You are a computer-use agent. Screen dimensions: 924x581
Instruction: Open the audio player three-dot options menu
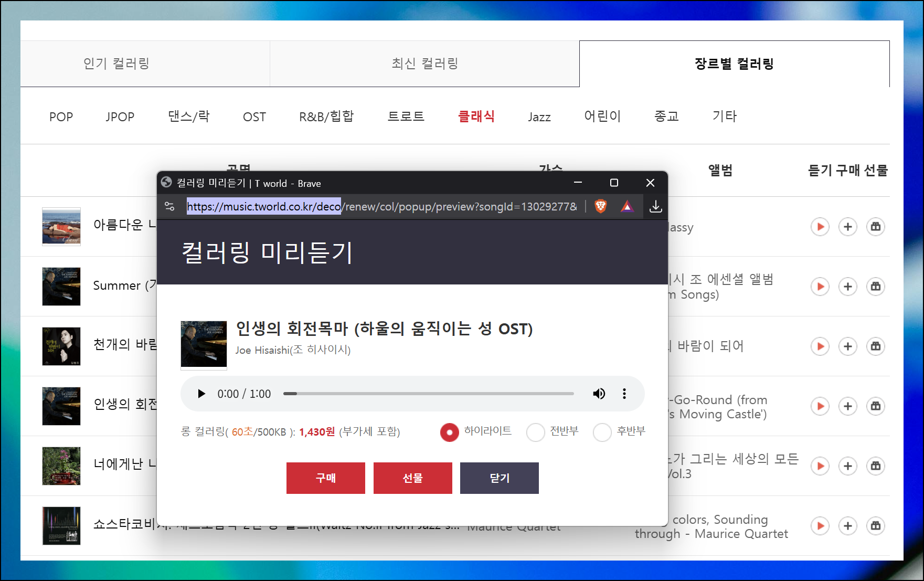pos(624,394)
